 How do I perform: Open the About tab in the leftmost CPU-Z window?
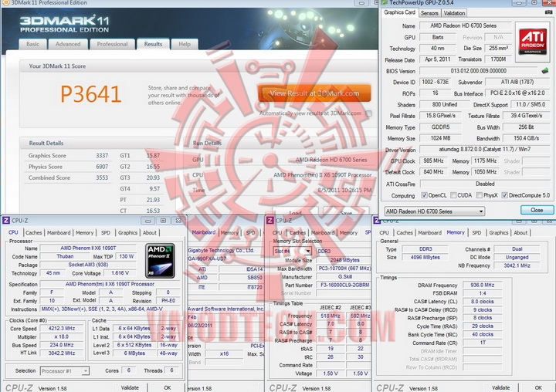[149, 232]
